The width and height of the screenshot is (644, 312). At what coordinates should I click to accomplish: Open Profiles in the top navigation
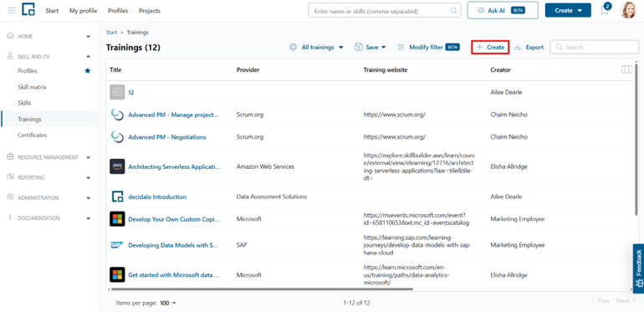click(118, 11)
